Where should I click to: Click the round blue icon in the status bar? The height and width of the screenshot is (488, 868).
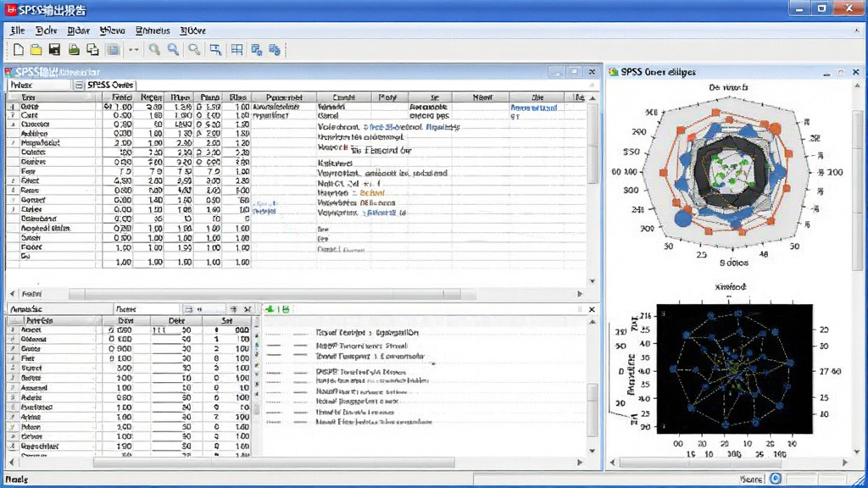tap(776, 479)
